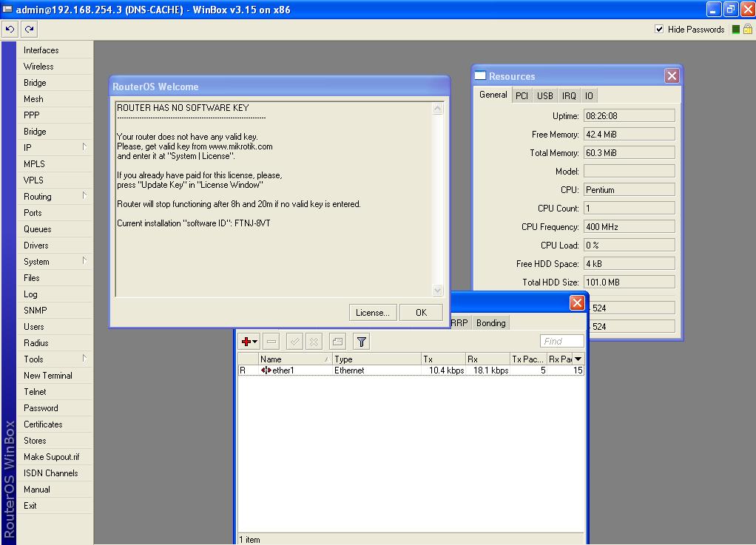The width and height of the screenshot is (756, 545).
Task: Open New Terminal from the sidebar
Action: coord(55,376)
